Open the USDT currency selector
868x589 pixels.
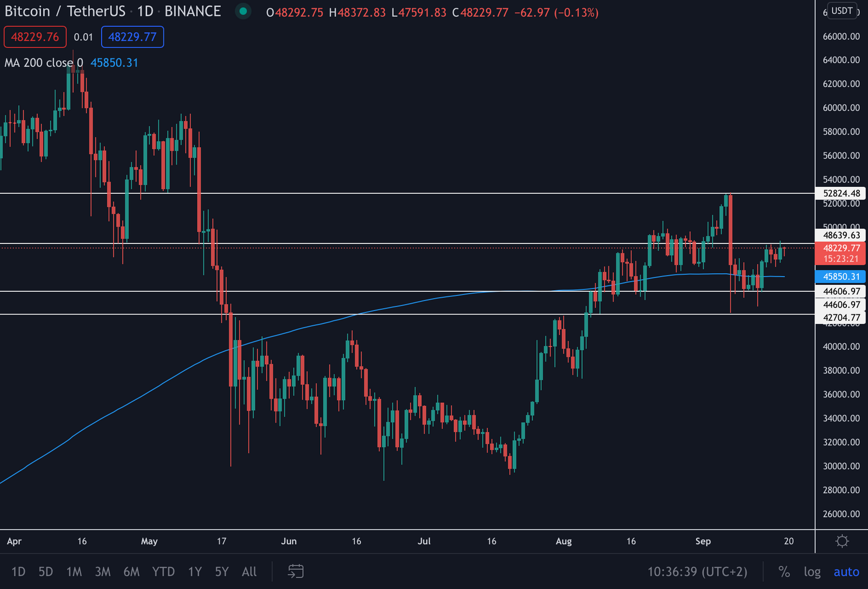842,11
